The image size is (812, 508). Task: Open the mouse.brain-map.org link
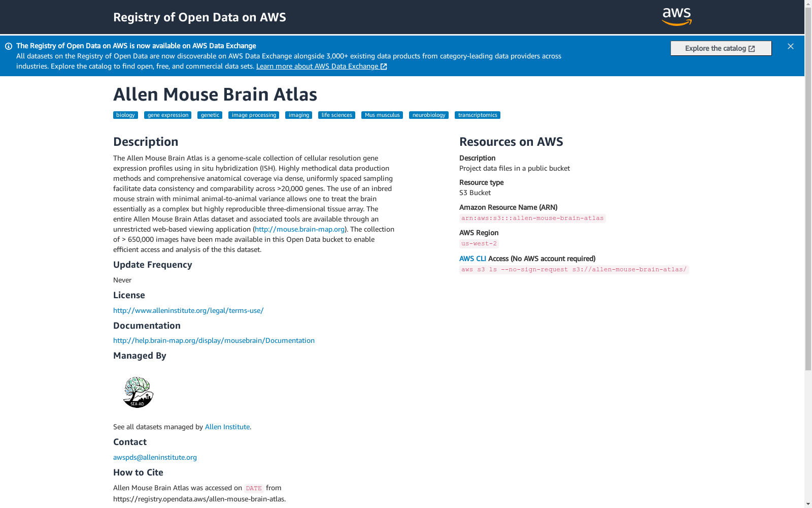tap(300, 229)
